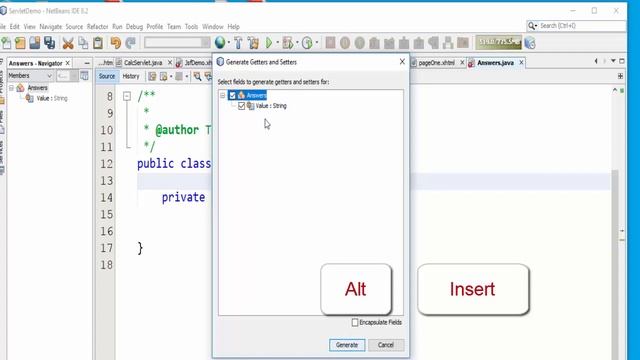The height and width of the screenshot is (360, 640).
Task: Open dropdown arrow next to Run Project
Action: (x=277, y=43)
